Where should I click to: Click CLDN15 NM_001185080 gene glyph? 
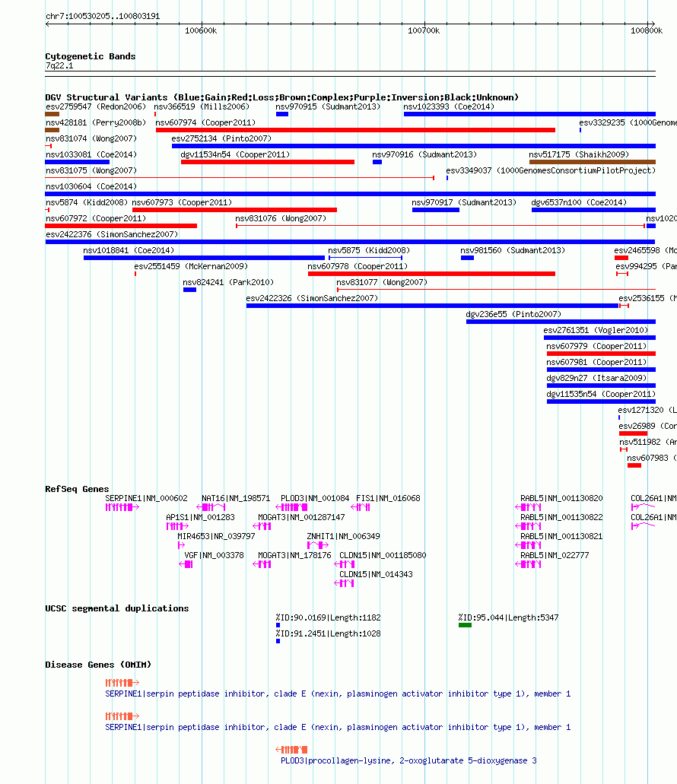click(x=344, y=564)
